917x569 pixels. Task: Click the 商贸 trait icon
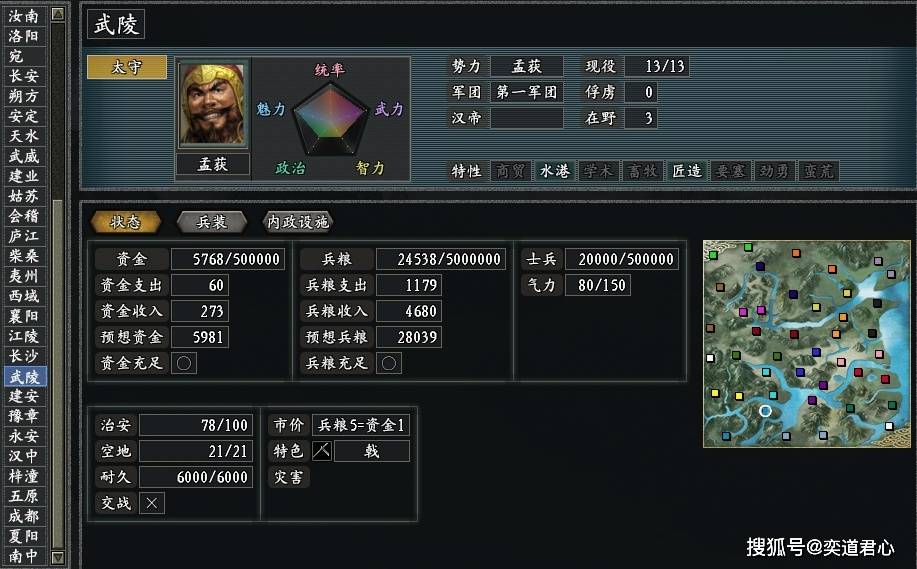(x=511, y=171)
